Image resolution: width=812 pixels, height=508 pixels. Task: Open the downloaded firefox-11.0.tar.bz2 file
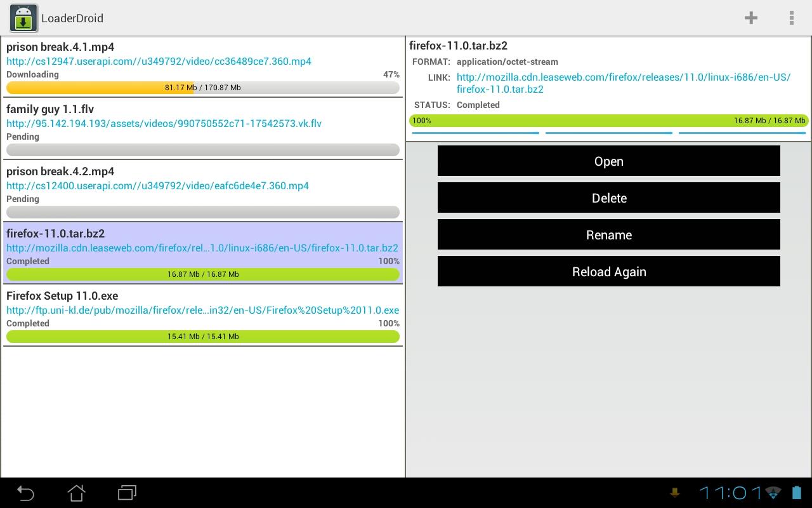point(608,161)
